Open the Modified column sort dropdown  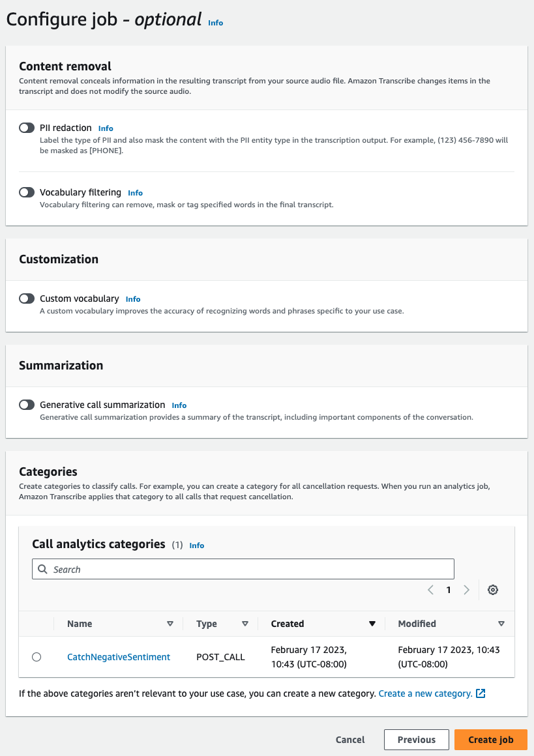502,624
